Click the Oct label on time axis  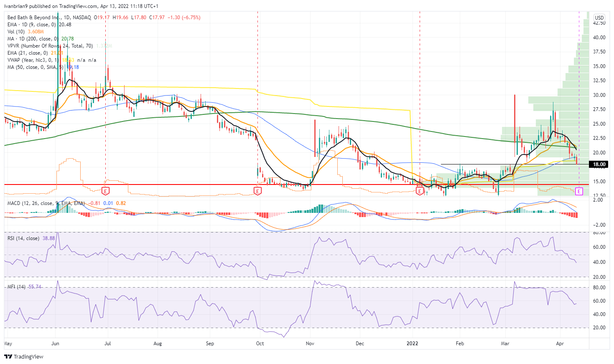coord(260,344)
